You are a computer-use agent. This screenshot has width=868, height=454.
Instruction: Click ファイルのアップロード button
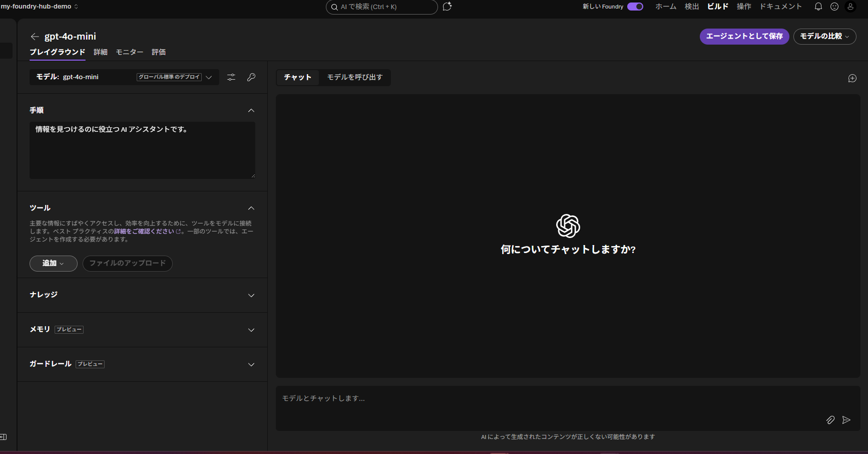[x=128, y=264]
